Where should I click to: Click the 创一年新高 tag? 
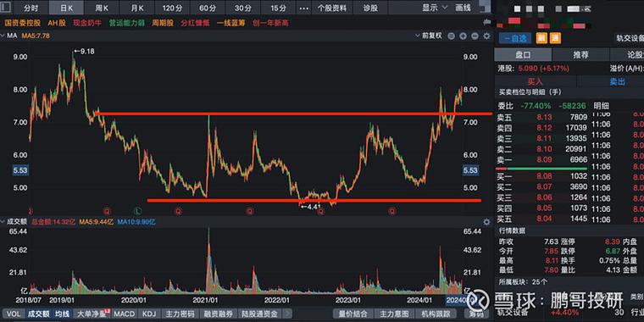270,23
